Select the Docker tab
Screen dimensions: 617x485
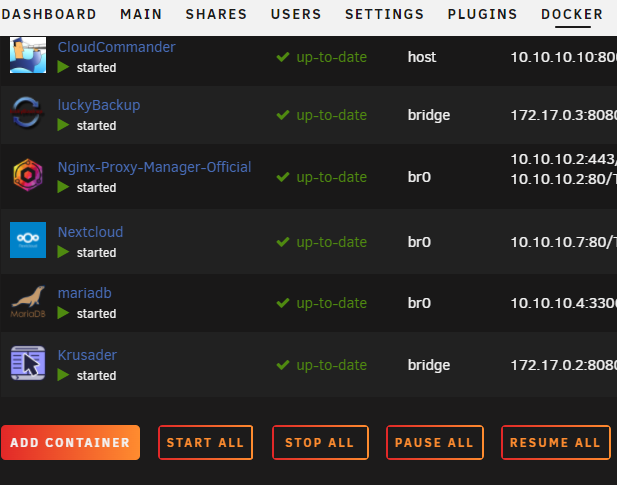click(572, 14)
